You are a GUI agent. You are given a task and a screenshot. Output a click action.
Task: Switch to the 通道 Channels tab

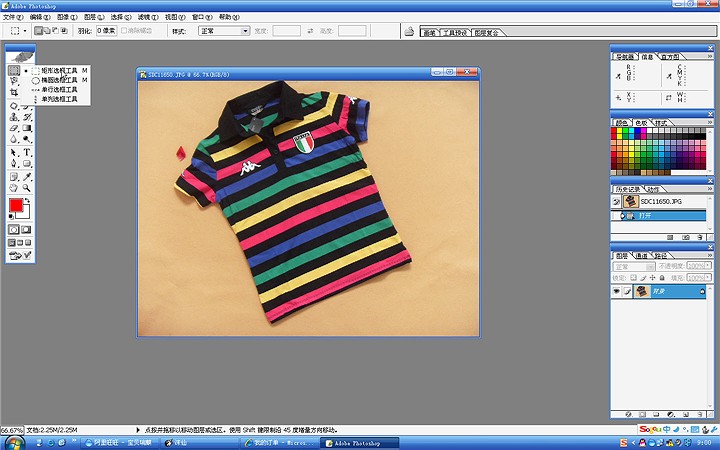641,256
